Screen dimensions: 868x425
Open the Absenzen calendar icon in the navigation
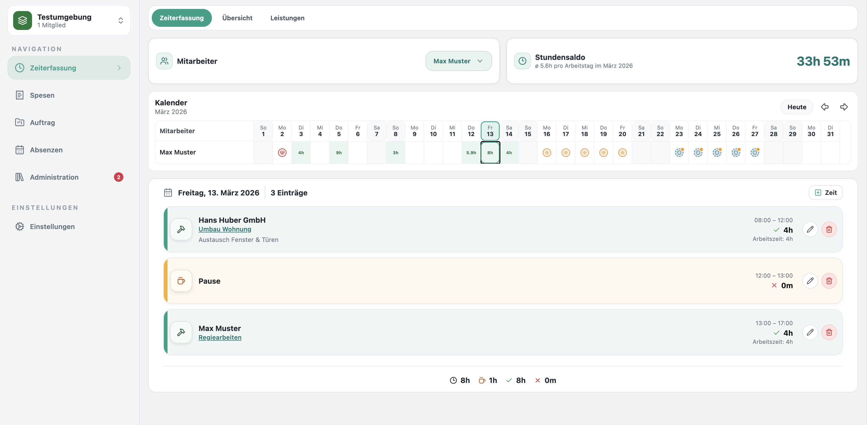click(19, 150)
